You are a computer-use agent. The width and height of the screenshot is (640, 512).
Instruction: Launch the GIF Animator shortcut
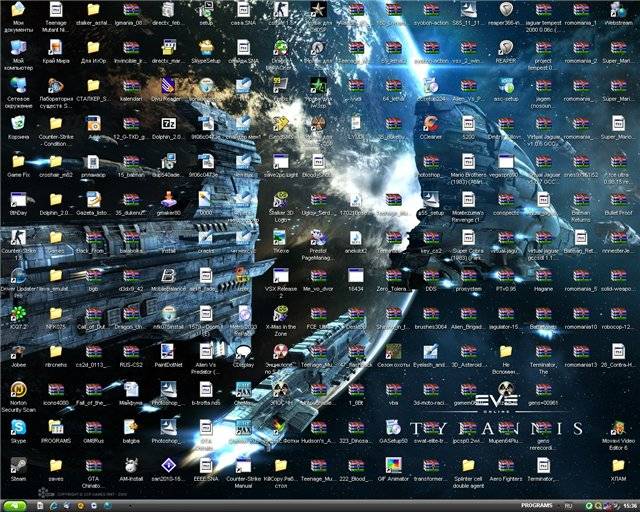click(x=393, y=466)
